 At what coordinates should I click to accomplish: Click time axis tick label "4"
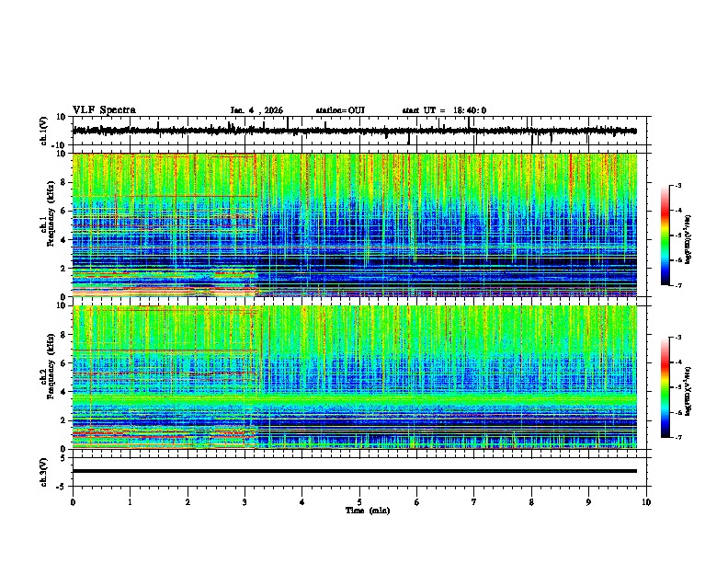click(x=302, y=501)
